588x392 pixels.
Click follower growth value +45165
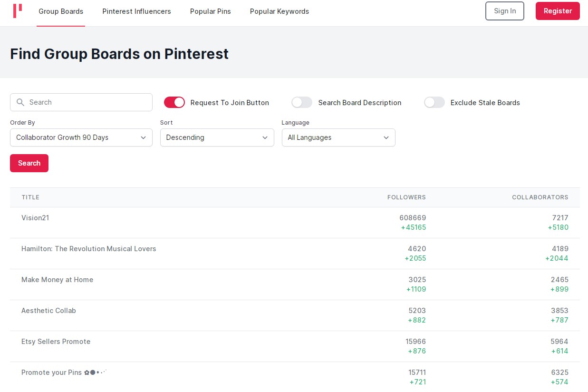pyautogui.click(x=414, y=227)
